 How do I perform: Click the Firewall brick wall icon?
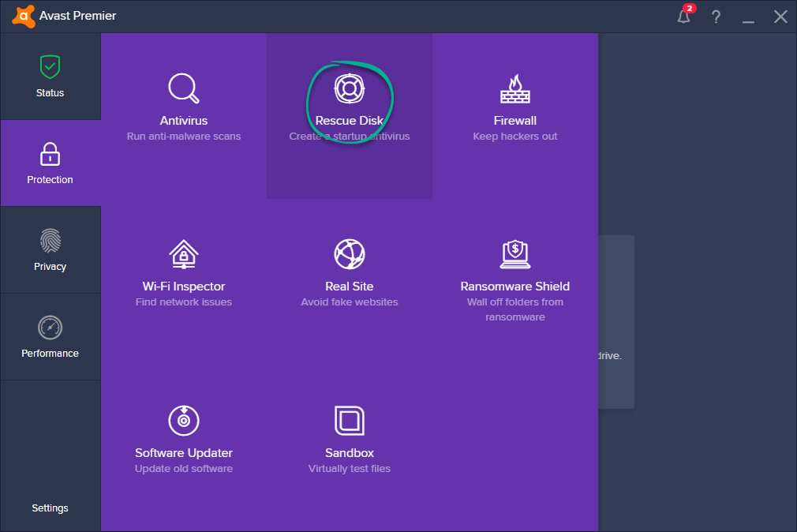(x=514, y=88)
